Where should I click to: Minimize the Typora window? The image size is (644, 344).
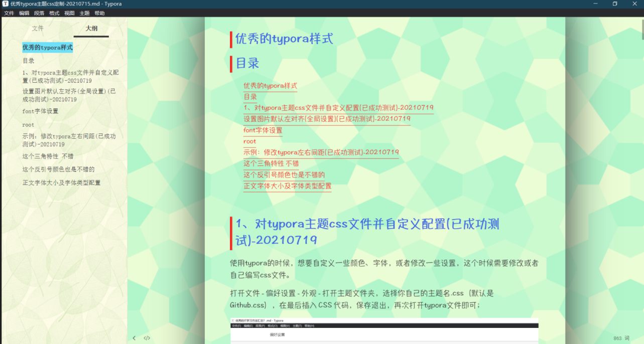595,4
